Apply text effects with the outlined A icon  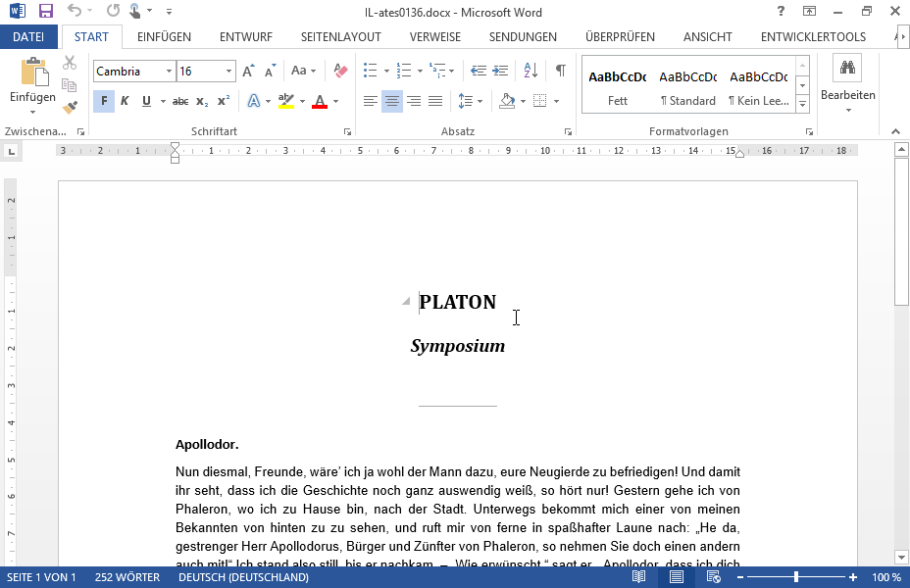(254, 102)
